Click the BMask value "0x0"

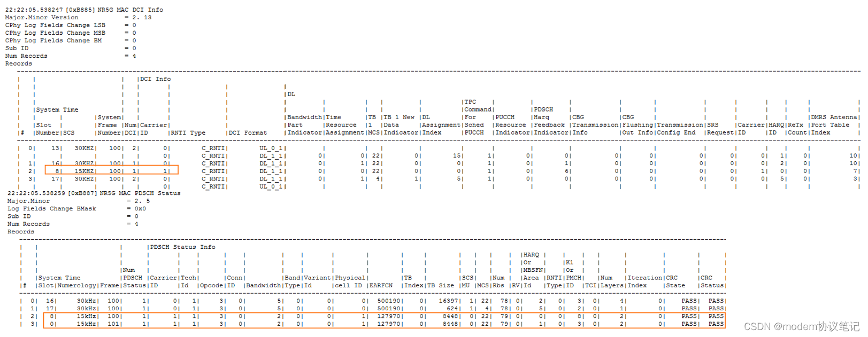click(140, 208)
